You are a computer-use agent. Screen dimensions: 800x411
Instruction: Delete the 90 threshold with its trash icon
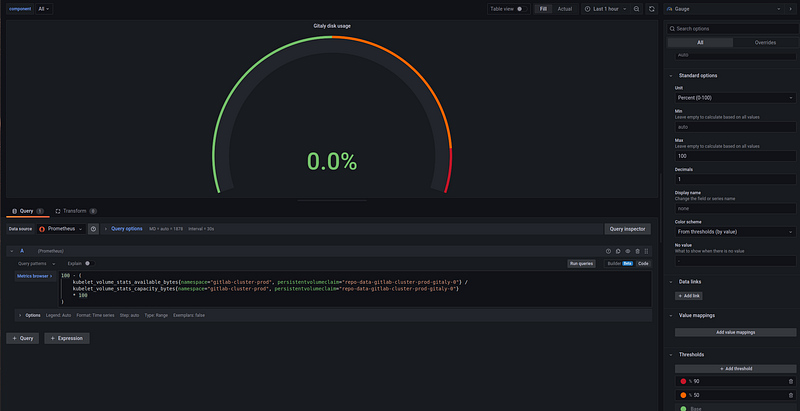point(790,381)
